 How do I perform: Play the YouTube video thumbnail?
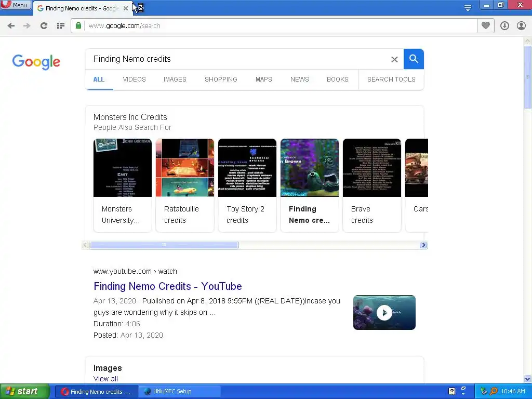click(384, 312)
